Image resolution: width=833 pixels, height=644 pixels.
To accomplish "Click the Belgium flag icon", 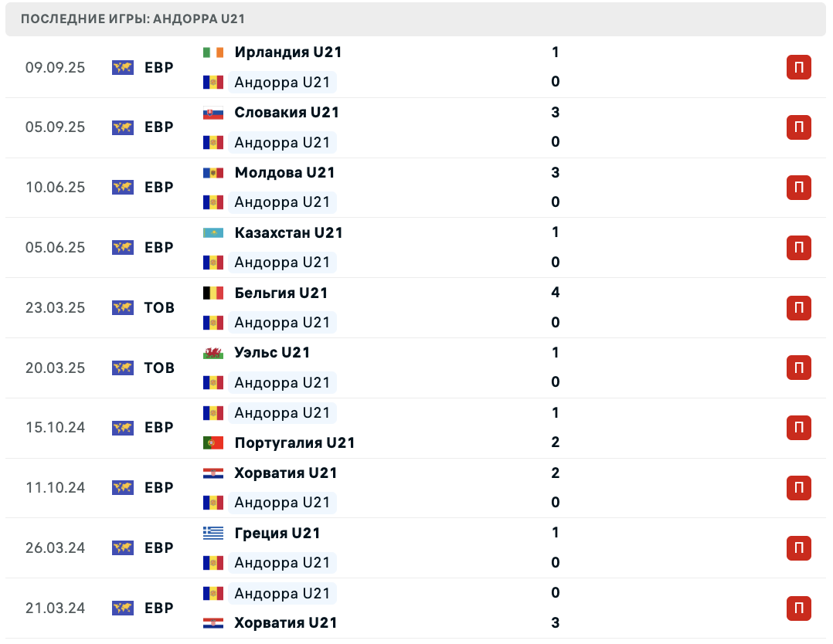I will pyautogui.click(x=212, y=293).
